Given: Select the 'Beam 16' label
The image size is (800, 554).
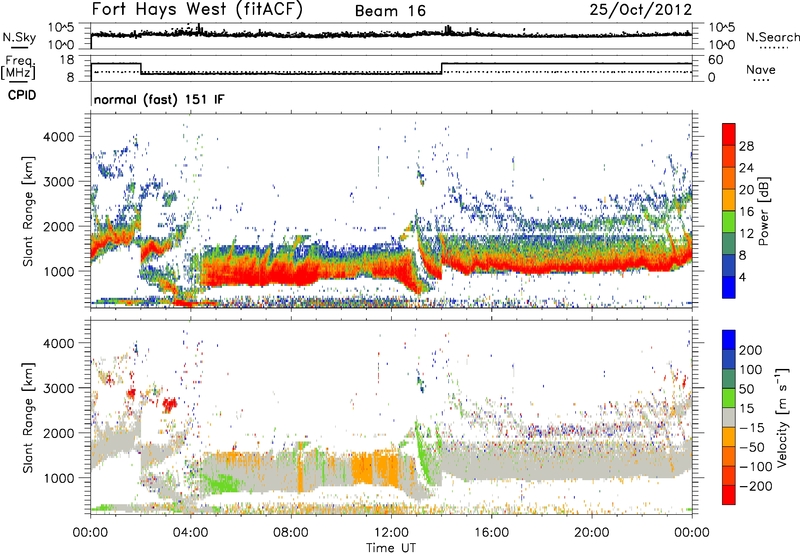Looking at the screenshot, I should [390, 11].
